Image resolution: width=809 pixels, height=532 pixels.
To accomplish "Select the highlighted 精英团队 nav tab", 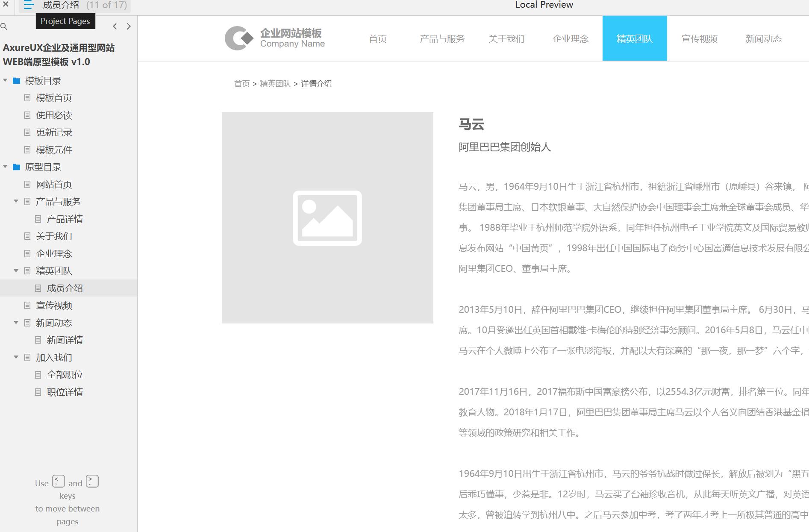I will 635,38.
